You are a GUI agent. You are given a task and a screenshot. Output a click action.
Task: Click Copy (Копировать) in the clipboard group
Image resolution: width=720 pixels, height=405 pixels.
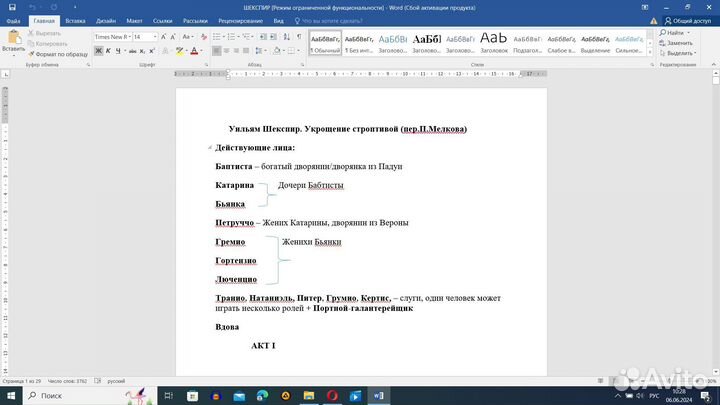tap(47, 44)
